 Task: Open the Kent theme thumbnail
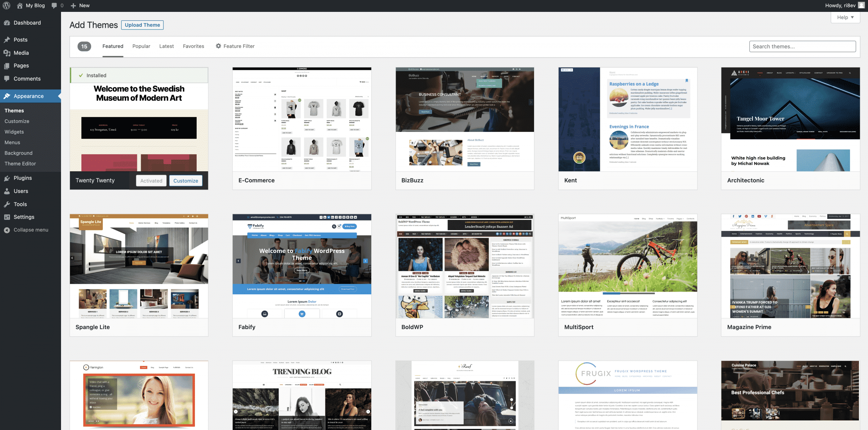pyautogui.click(x=628, y=119)
